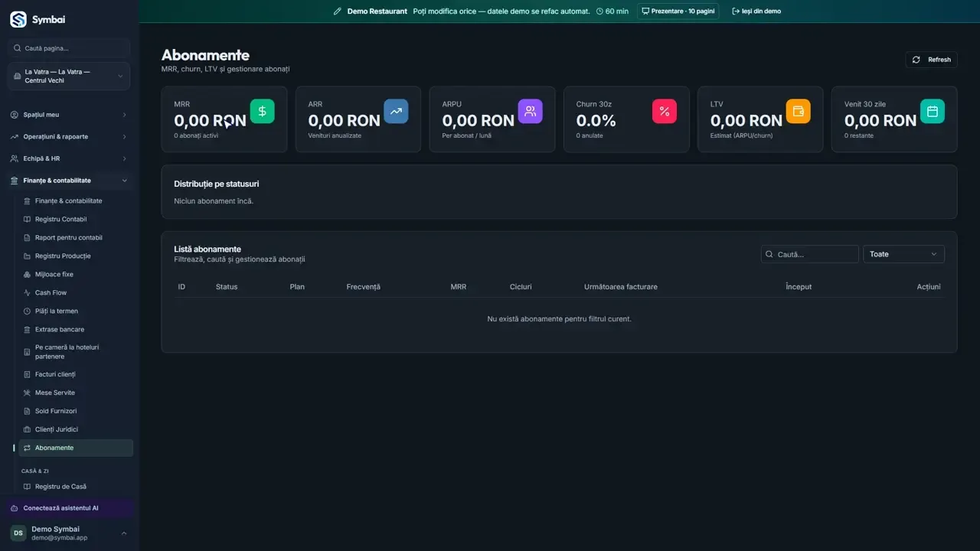Select the Abonamente sidebar item
The image size is (980, 551).
76,448
